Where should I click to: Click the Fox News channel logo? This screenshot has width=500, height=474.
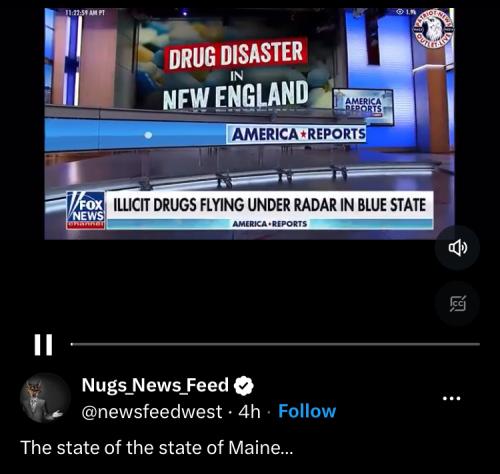(86, 211)
